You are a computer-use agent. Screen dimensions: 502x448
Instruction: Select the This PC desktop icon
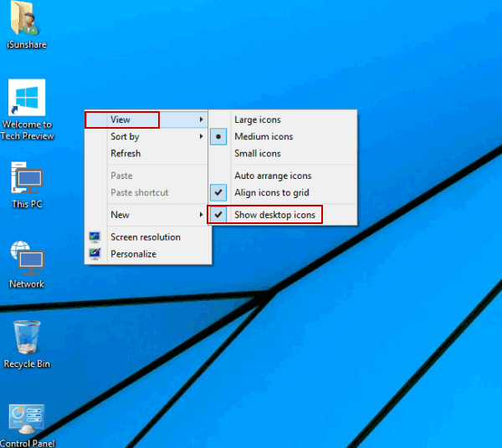[x=27, y=178]
